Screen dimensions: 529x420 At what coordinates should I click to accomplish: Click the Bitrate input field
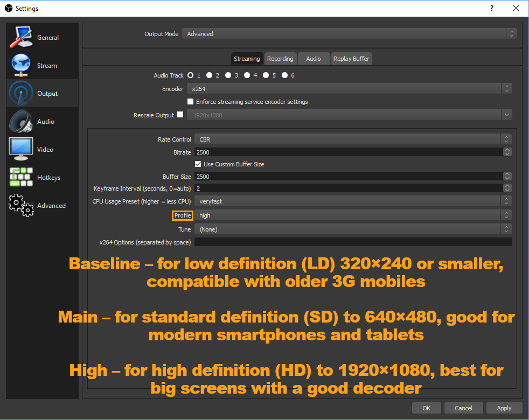point(349,152)
